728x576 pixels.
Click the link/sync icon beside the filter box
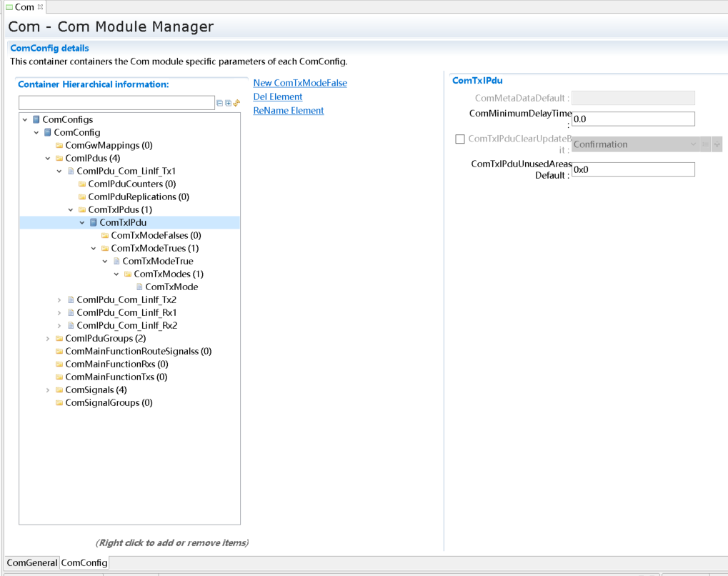236,103
